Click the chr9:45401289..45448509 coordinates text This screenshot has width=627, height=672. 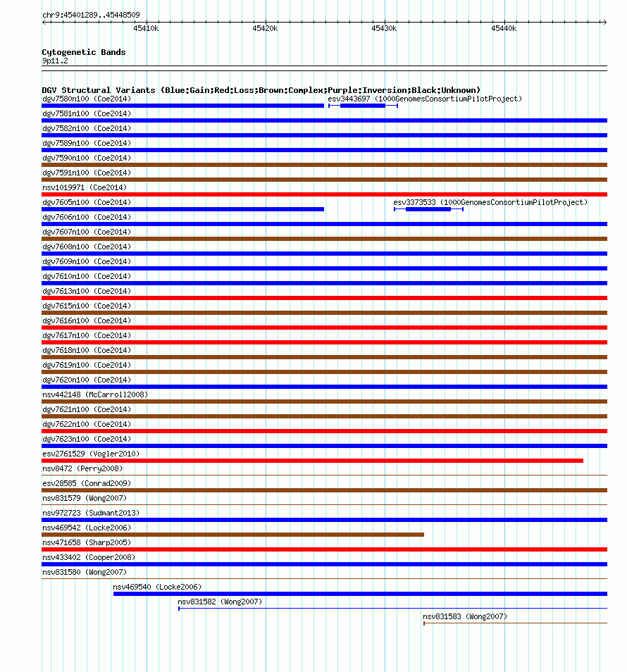point(91,15)
